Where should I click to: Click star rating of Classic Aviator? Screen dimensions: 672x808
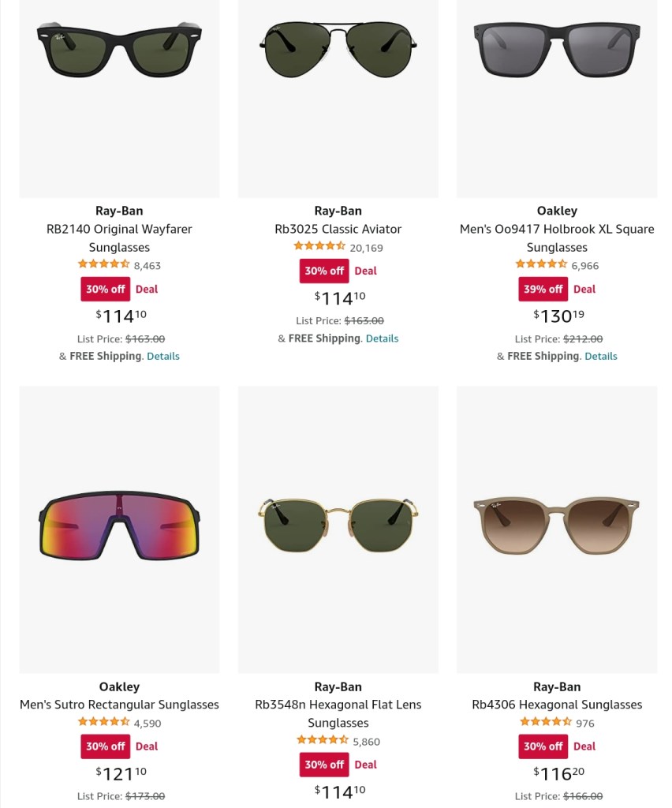click(x=319, y=247)
